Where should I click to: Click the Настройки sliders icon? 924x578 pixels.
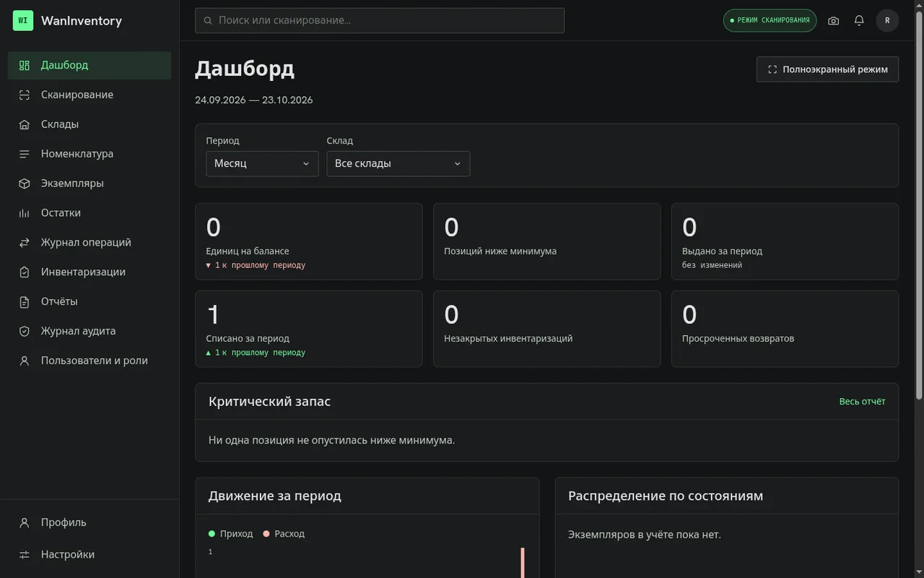pos(25,555)
